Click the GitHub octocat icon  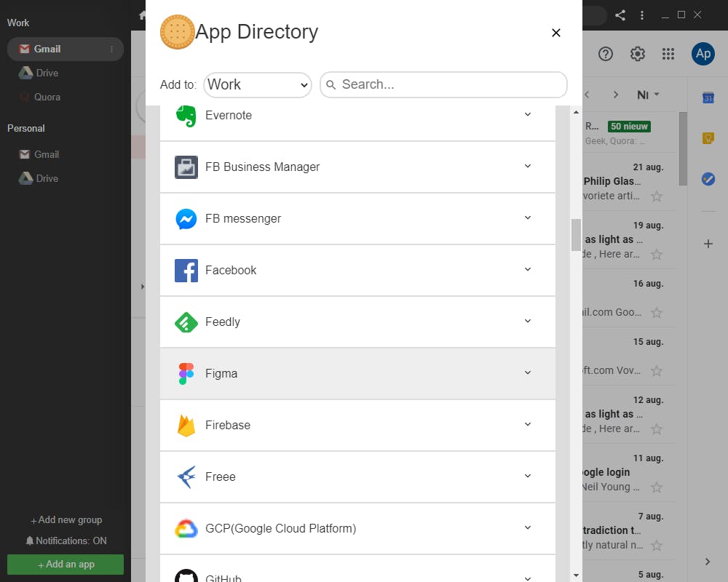coord(186,576)
